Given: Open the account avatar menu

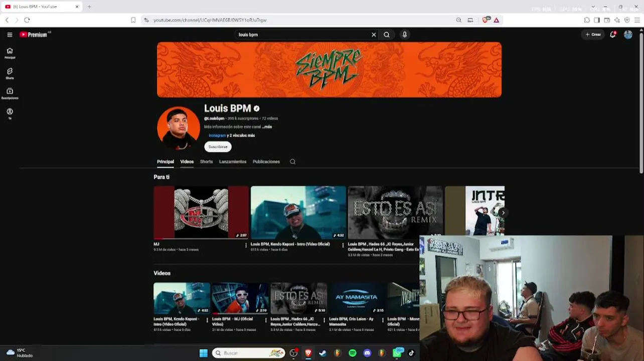Looking at the screenshot, I should (628, 35).
